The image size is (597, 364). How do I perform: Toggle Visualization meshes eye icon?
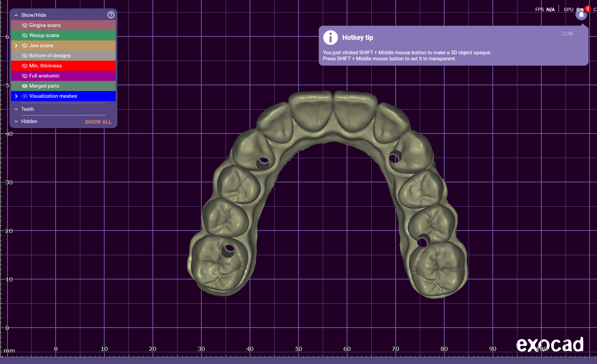25,96
